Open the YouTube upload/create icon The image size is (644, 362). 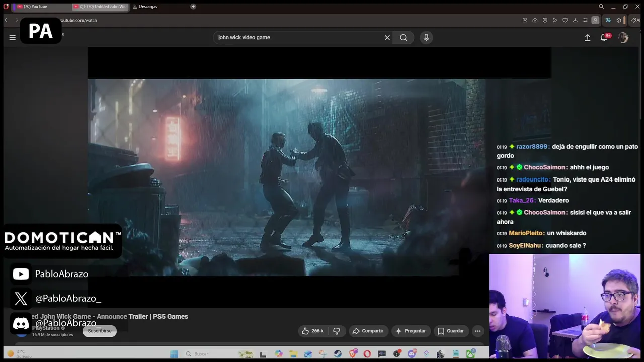(x=587, y=38)
